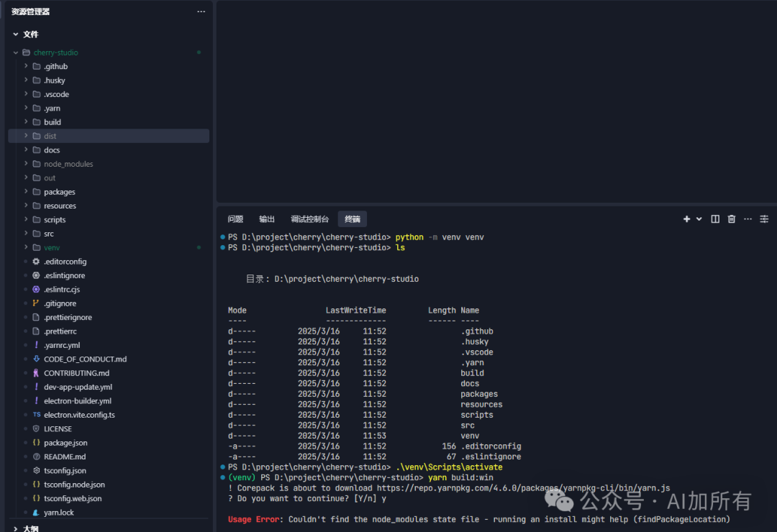777x532 pixels.
Task: Open the terminal profile dropdown arrow
Action: coord(699,219)
